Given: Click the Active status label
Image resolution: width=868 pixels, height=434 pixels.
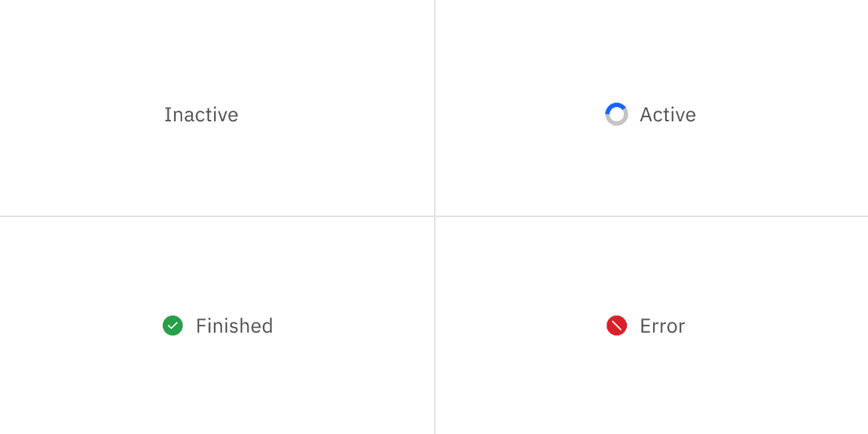Looking at the screenshot, I should point(666,115).
